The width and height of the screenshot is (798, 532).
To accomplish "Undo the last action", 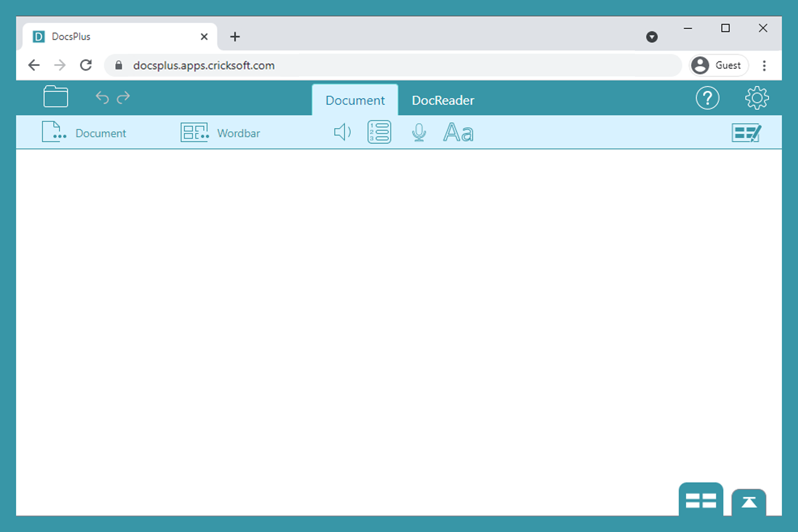I will pyautogui.click(x=102, y=98).
